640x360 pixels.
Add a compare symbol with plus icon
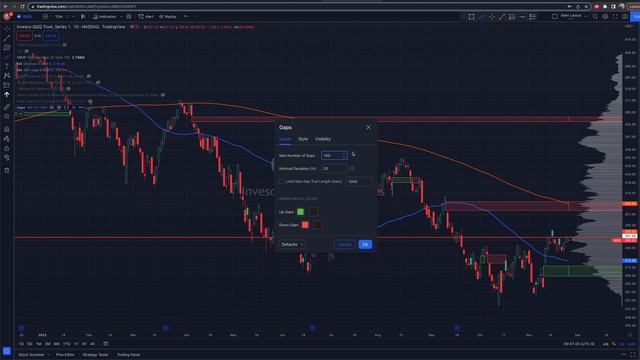(x=45, y=17)
